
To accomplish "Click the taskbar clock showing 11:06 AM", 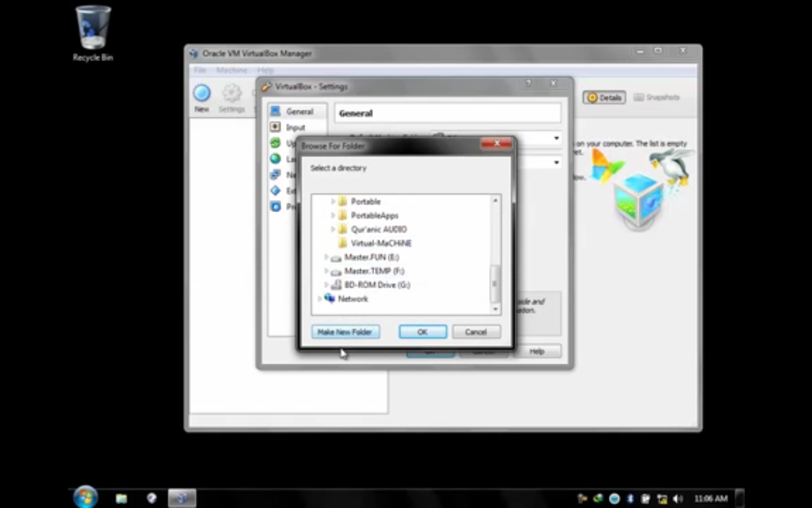I will (710, 499).
